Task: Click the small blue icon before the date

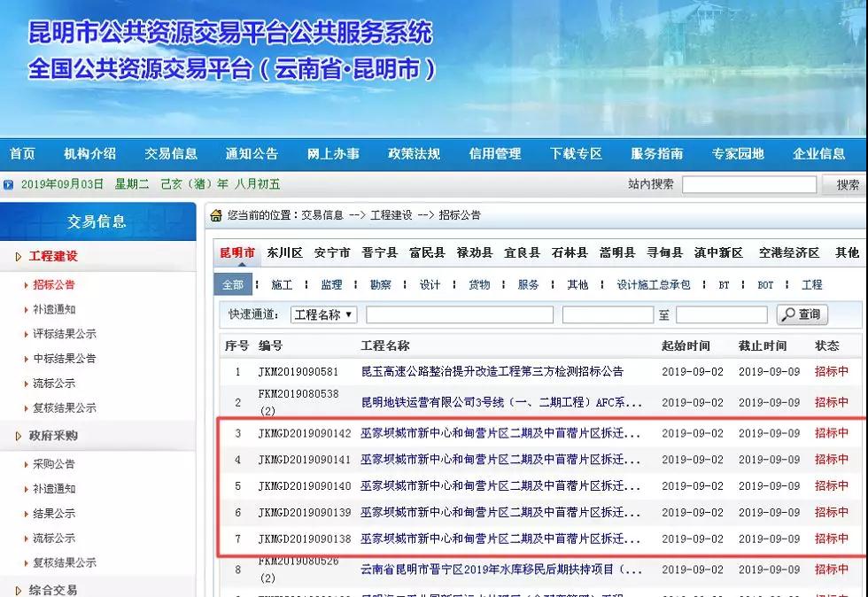Action: [x=9, y=185]
